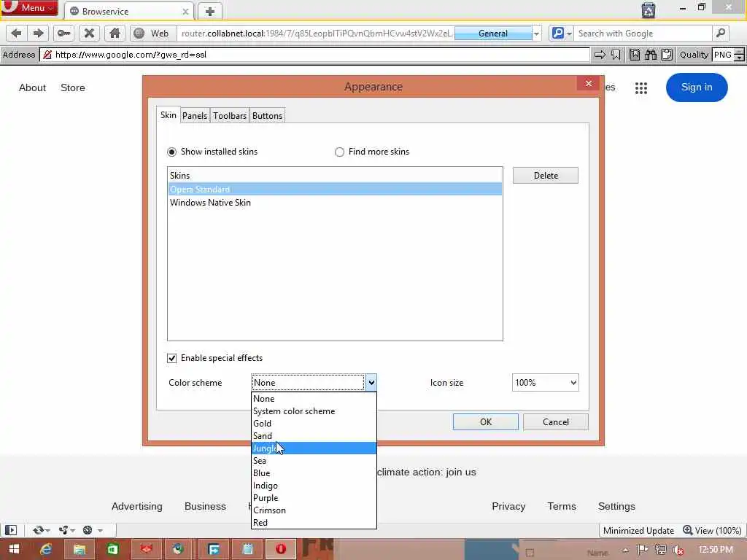Screen dimensions: 747x560
Task: Choose Red color scheme option
Action: tap(314, 522)
